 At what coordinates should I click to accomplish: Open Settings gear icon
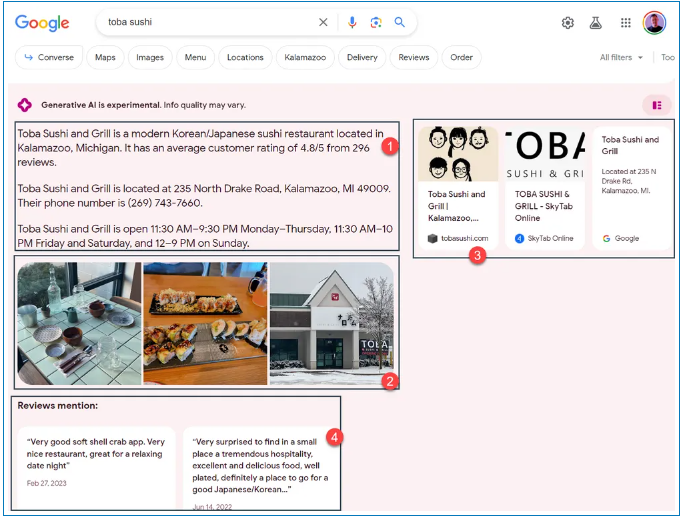click(568, 23)
